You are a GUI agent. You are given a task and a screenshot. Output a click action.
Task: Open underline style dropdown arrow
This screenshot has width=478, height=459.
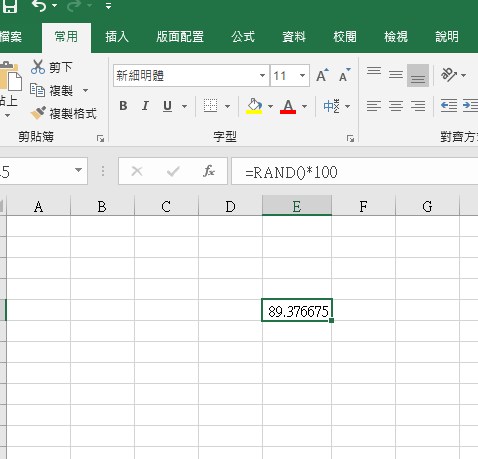[x=184, y=106]
